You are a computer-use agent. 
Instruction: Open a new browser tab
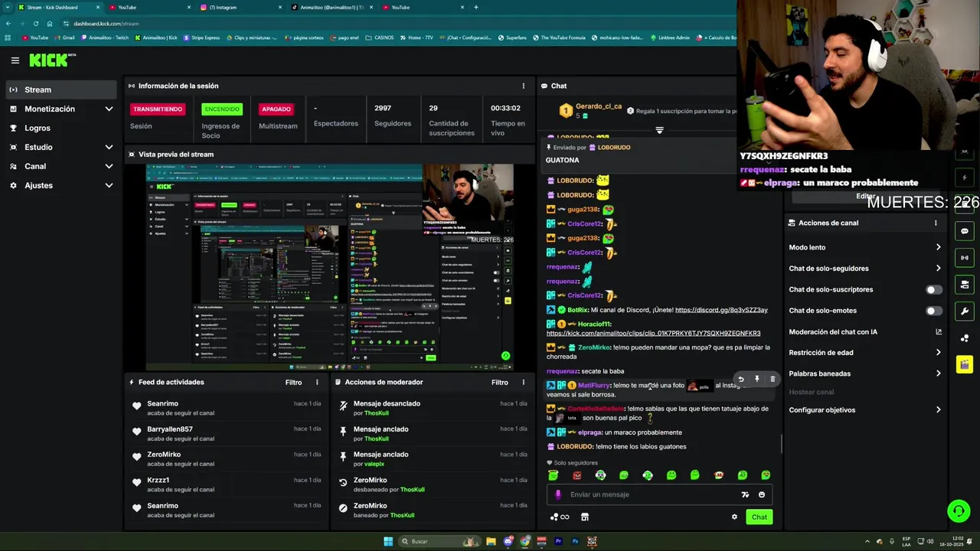(x=475, y=7)
